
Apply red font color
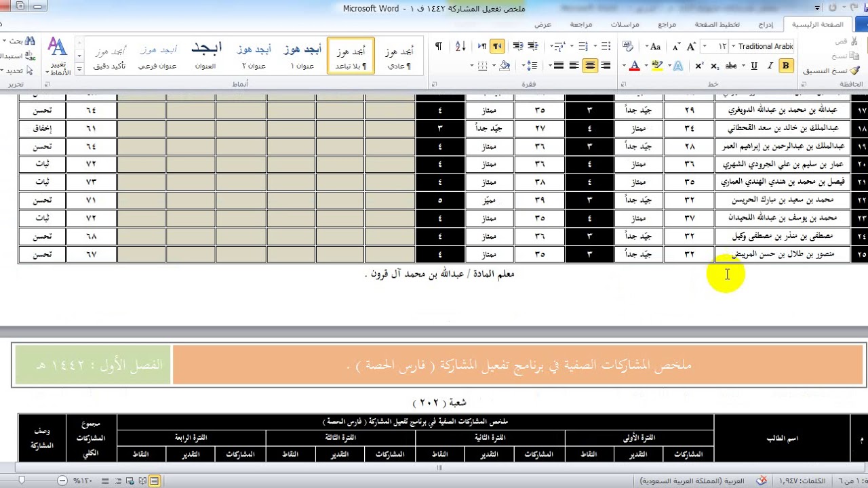tap(634, 66)
